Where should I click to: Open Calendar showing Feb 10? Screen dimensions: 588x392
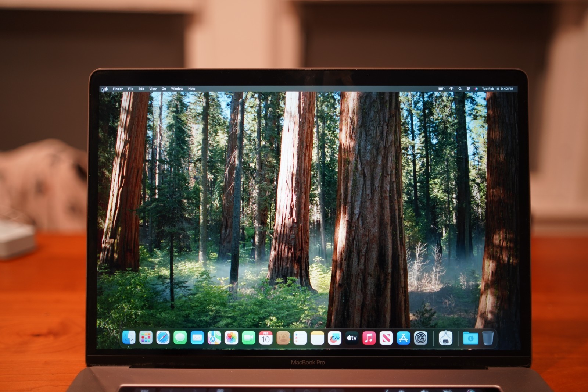point(266,338)
